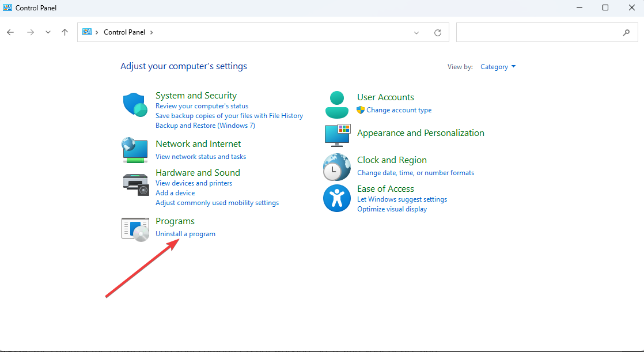Open the View by Category dropdown

(x=498, y=66)
